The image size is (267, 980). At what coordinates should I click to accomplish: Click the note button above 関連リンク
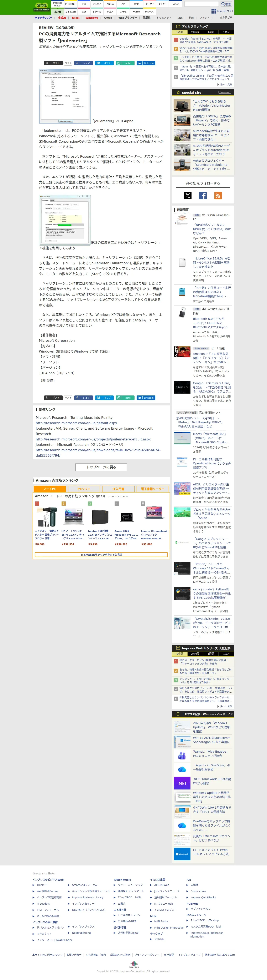pyautogui.click(x=125, y=398)
